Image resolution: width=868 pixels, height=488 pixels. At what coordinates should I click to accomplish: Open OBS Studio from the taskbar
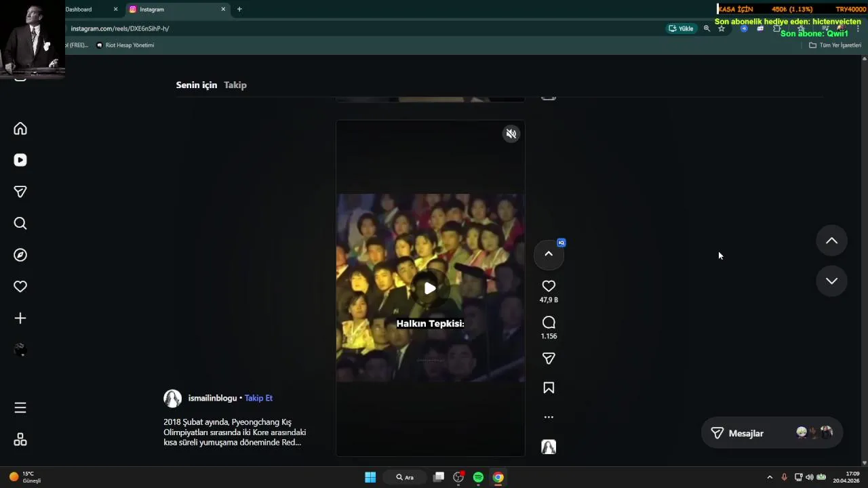pos(458,477)
